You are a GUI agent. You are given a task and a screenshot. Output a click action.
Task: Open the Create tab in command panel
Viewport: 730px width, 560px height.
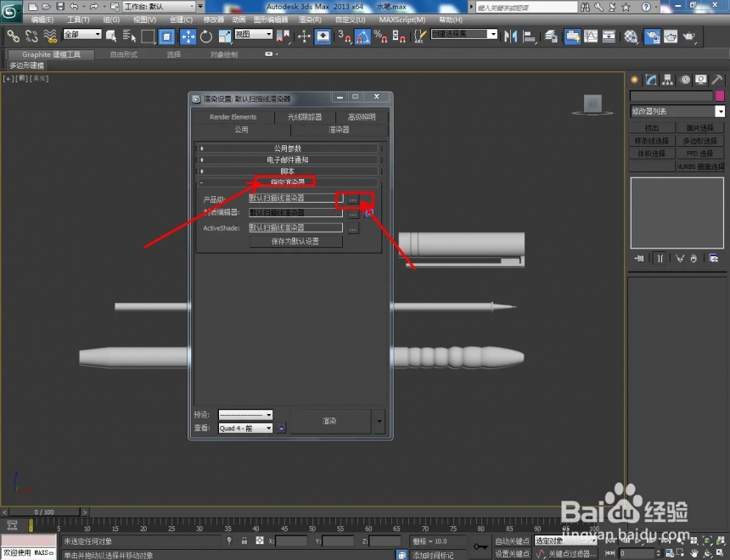pos(635,80)
